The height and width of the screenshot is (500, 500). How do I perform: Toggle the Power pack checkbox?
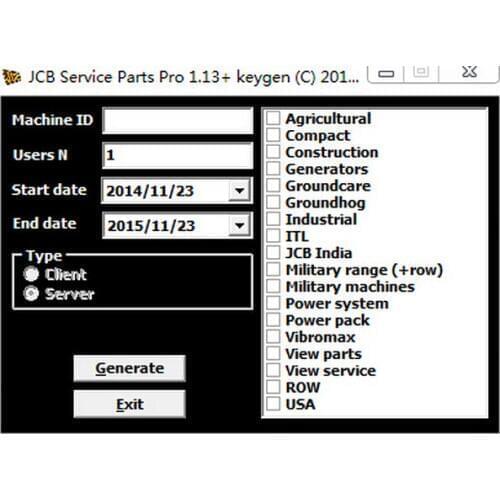point(273,320)
